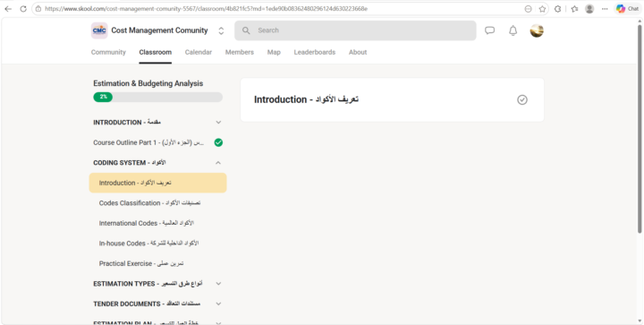Image resolution: width=644 pixels, height=325 pixels.
Task: Select the magnifier icon in search bar
Action: pos(246,30)
